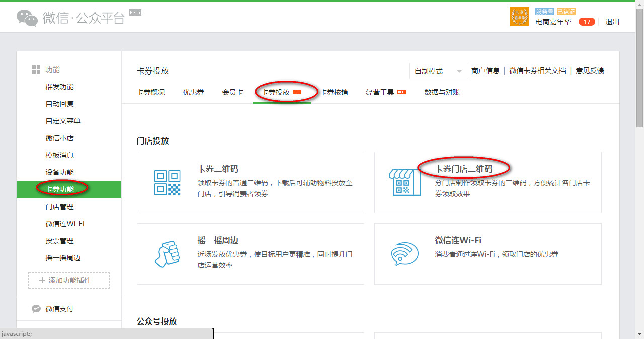Open the 经营工具 tab
This screenshot has height=339, width=644.
point(380,92)
